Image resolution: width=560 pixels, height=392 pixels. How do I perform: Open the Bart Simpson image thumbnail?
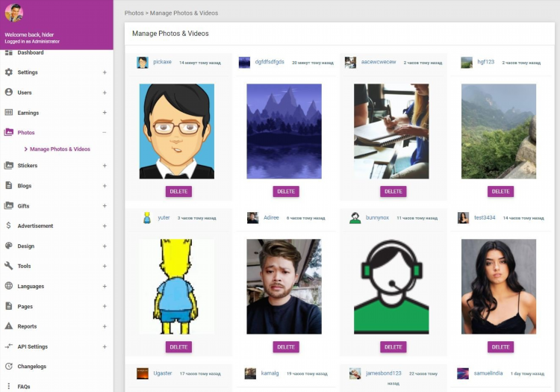(177, 287)
